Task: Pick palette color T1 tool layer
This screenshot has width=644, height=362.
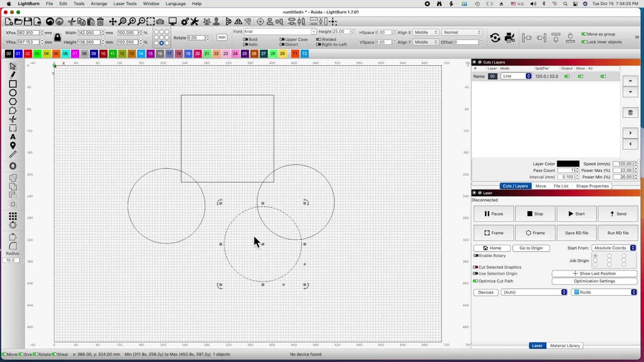Action: tap(295, 54)
